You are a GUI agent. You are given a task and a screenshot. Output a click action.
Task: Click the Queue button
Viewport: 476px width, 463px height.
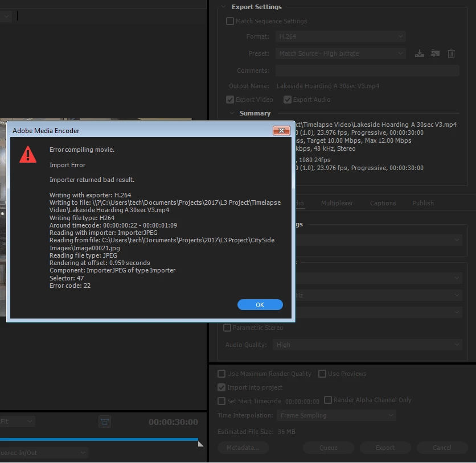click(328, 448)
